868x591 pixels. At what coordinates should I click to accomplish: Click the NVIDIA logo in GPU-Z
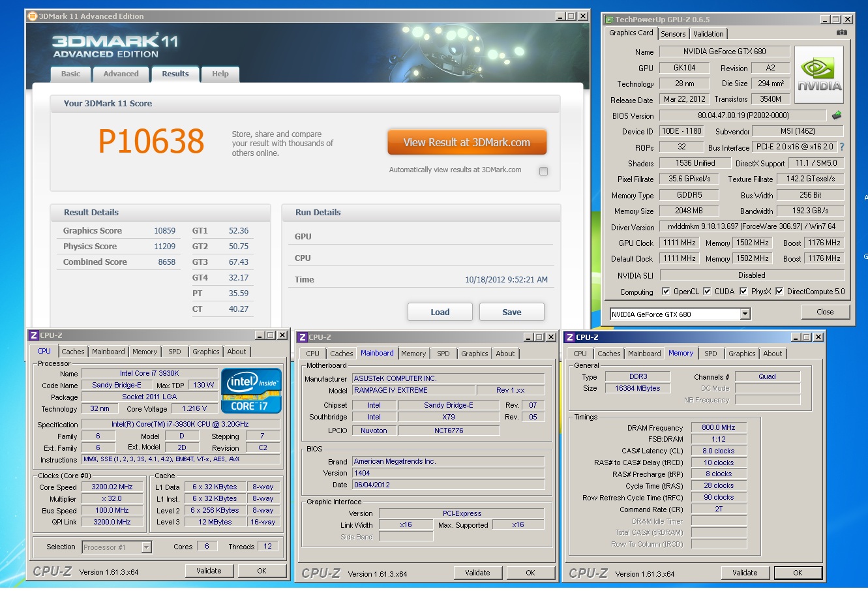coord(819,74)
